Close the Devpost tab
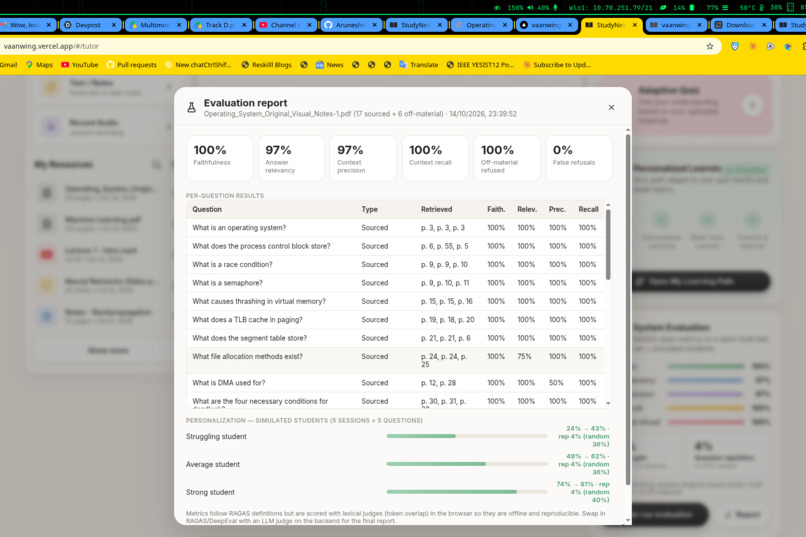The width and height of the screenshot is (806, 537). point(114,25)
